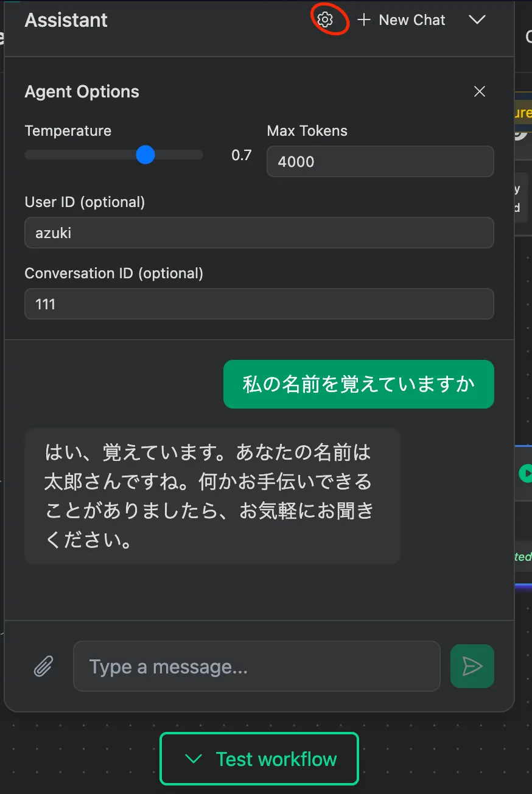Select the green user message bubble
Screen dimensions: 532x794
tap(359, 384)
